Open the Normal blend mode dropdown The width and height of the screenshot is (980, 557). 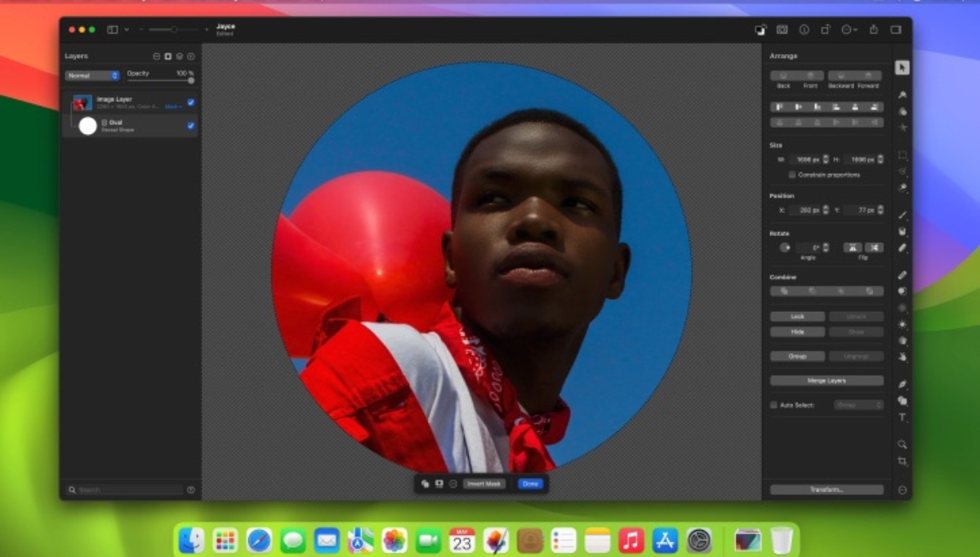tap(93, 76)
